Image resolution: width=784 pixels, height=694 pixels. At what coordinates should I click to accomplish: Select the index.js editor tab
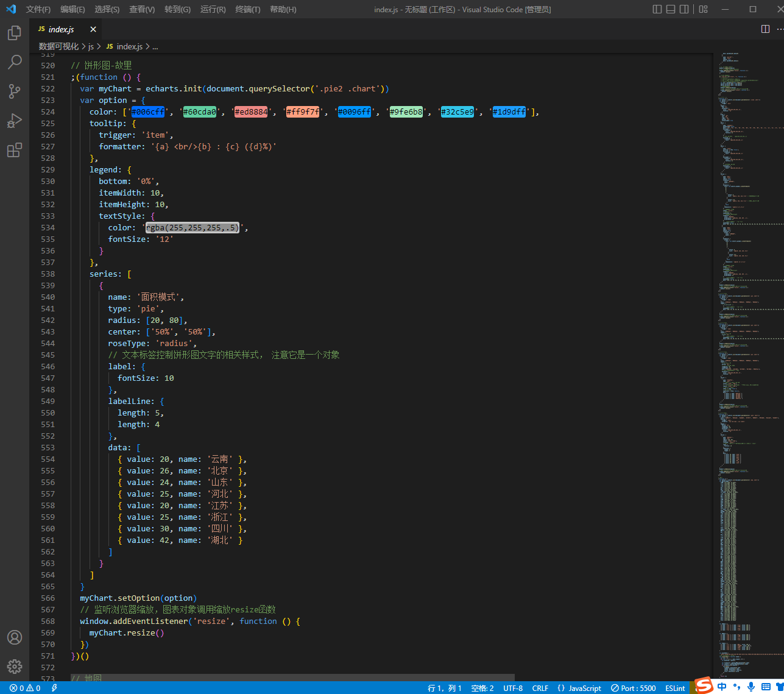pyautogui.click(x=66, y=29)
